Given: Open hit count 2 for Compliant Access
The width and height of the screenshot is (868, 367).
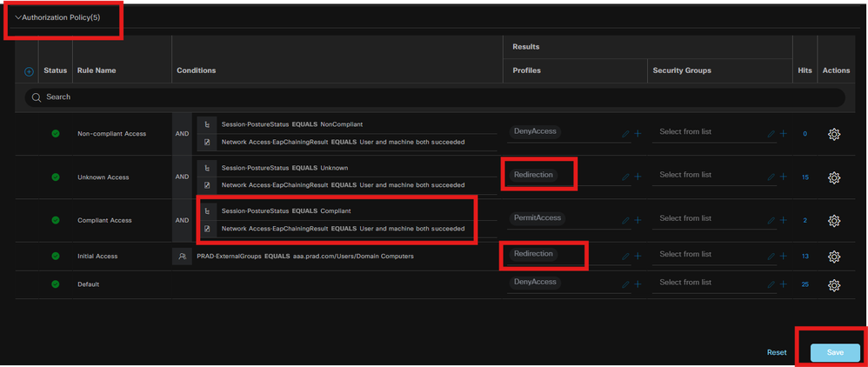Looking at the screenshot, I should (805, 220).
